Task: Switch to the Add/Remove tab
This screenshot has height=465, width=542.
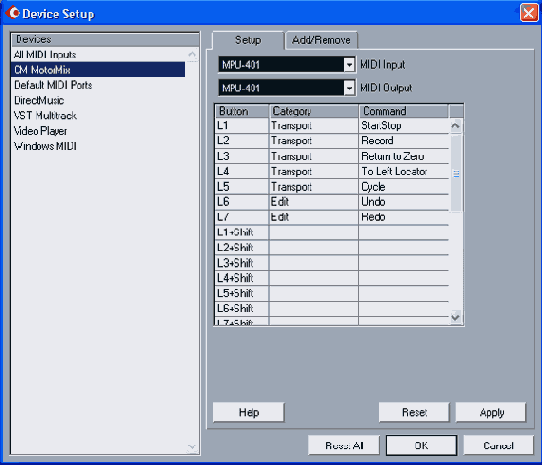Action: (x=321, y=40)
